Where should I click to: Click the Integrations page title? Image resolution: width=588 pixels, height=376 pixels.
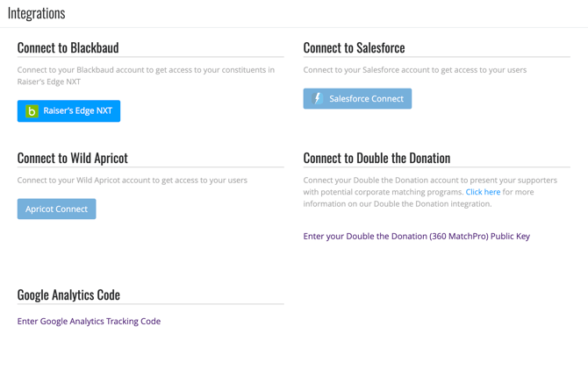36,13
